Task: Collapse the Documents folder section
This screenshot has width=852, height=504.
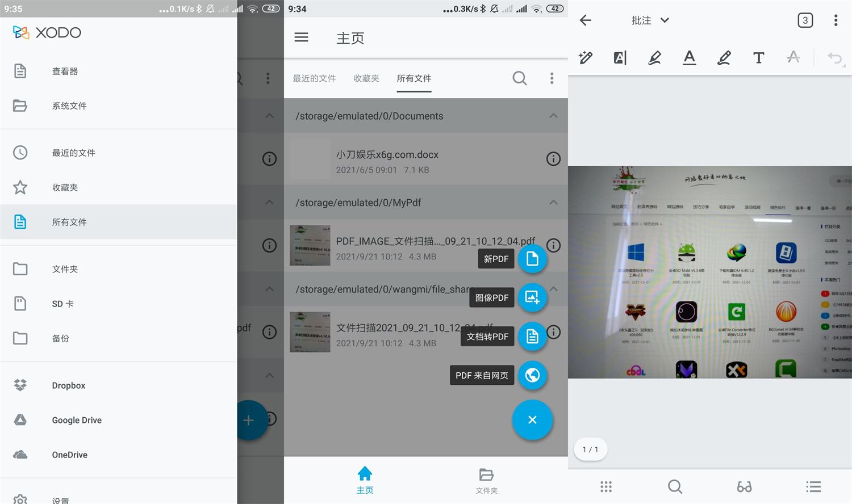Action: click(x=553, y=115)
